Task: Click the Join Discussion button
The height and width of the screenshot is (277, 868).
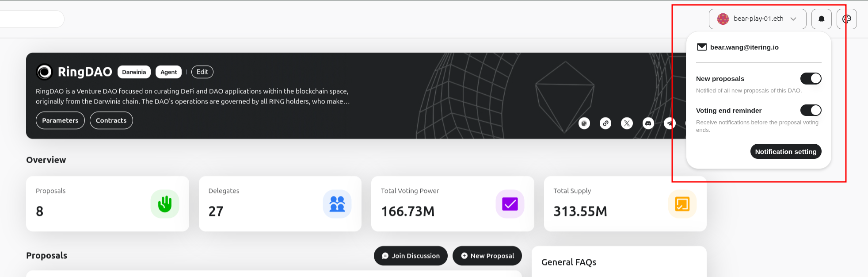Action: [411, 256]
